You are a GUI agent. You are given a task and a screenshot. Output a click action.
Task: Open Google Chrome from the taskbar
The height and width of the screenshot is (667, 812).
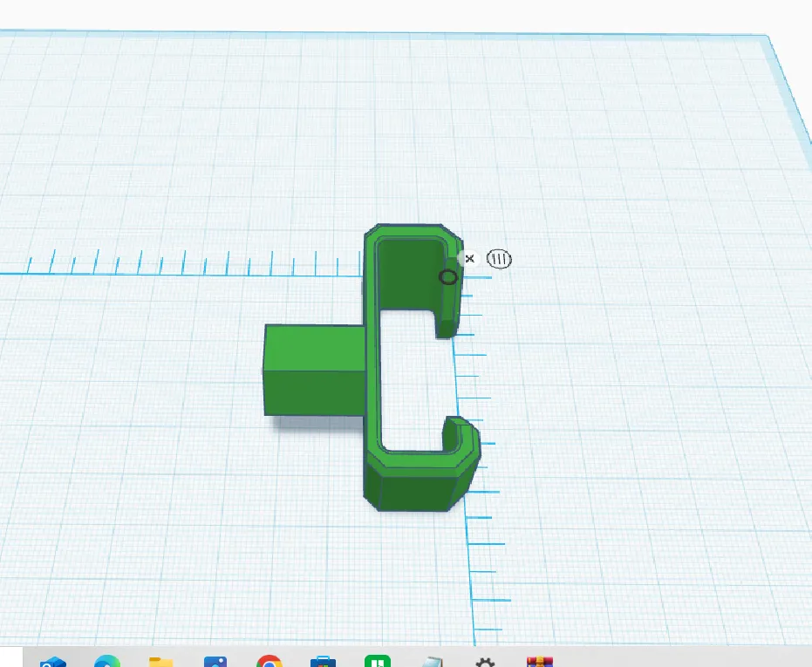coord(270,661)
